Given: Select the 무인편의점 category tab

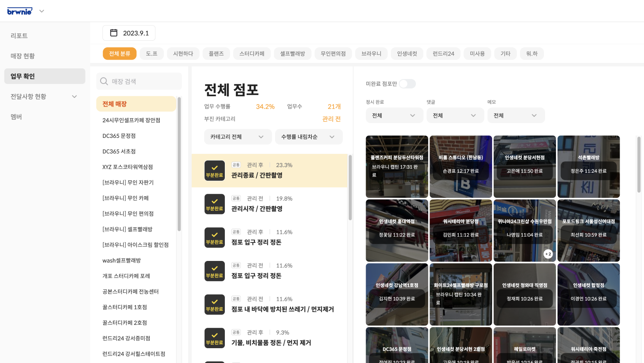Looking at the screenshot, I should (333, 54).
